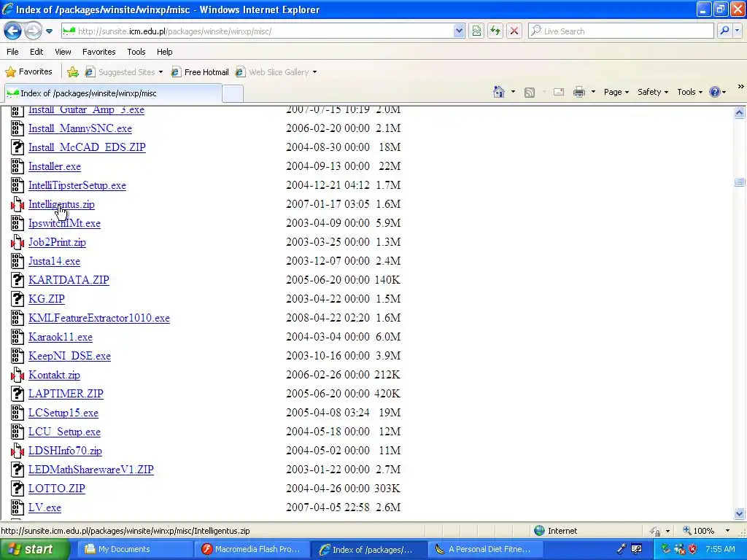Open LEDMathSharewareV1.ZIP link
747x560 pixels.
(91, 470)
